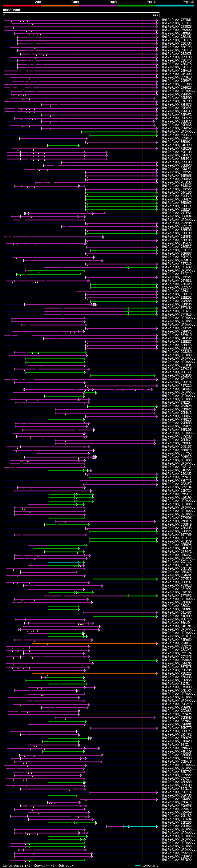
Task: Select subject UniRef100_B7TGM2
Action: click(177, 267)
